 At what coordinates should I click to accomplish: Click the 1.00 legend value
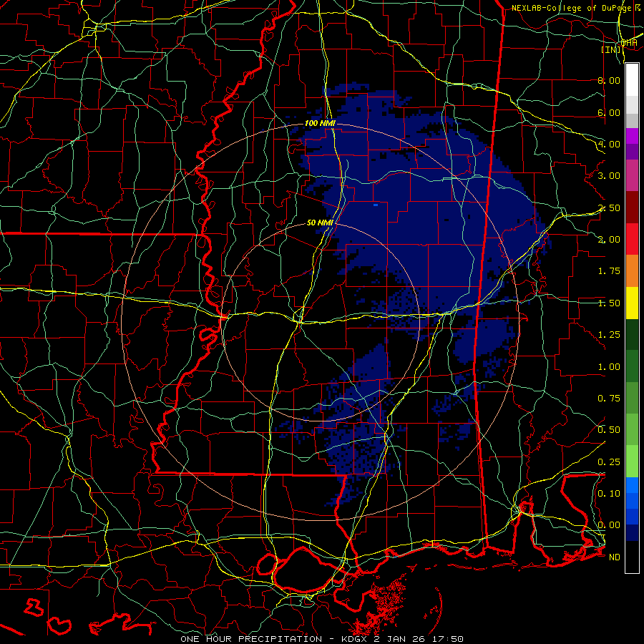(609, 367)
